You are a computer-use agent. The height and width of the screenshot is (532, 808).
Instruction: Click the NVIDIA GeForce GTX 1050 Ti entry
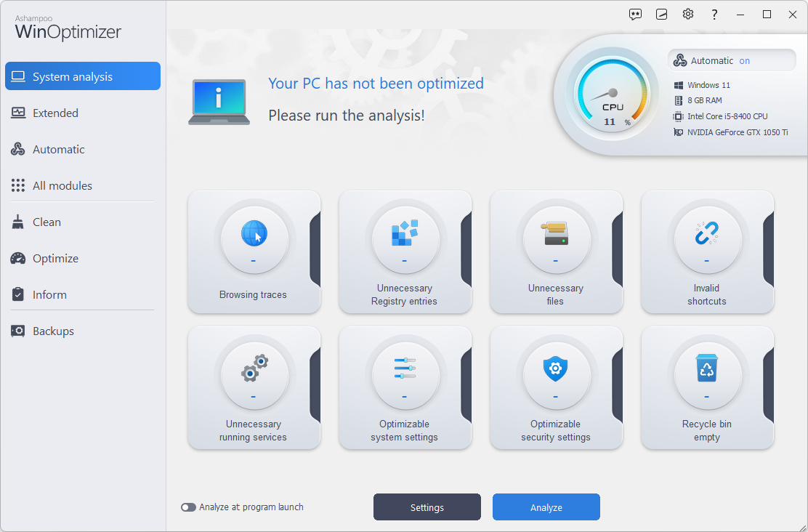tap(731, 132)
